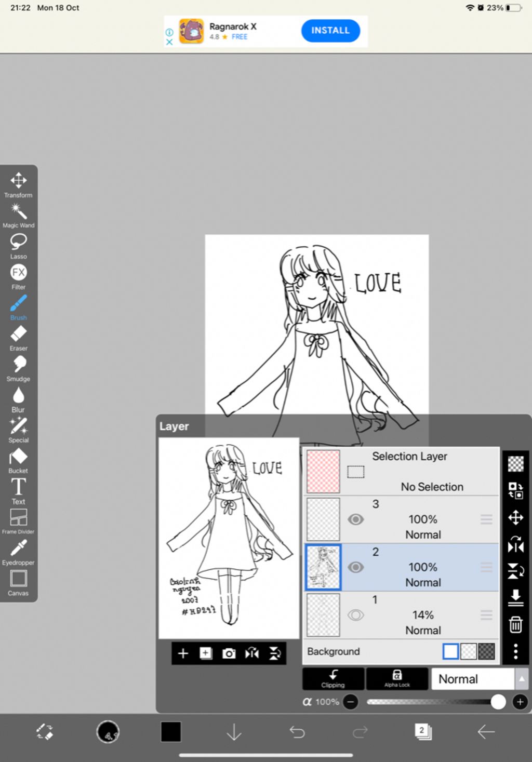The image size is (532, 762).
Task: Select the Transform tool
Action: (18, 184)
